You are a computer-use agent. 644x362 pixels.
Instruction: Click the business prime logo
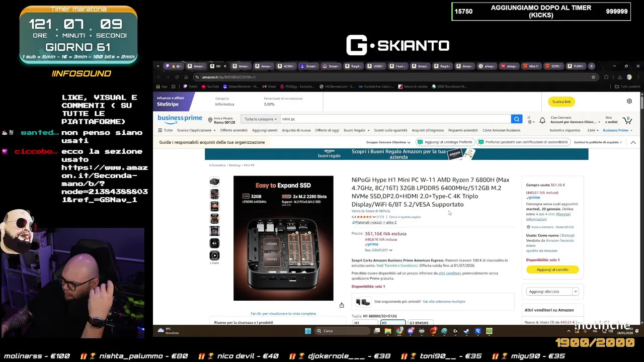click(x=180, y=119)
